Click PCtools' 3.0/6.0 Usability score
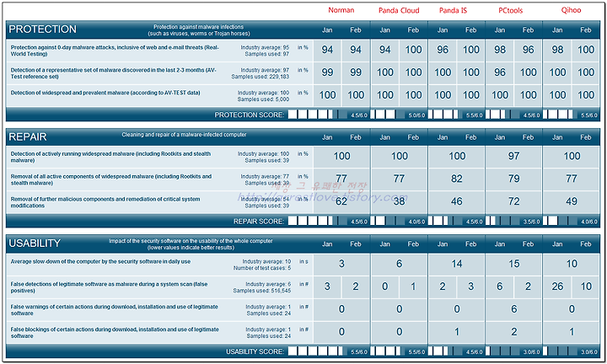 531,352
